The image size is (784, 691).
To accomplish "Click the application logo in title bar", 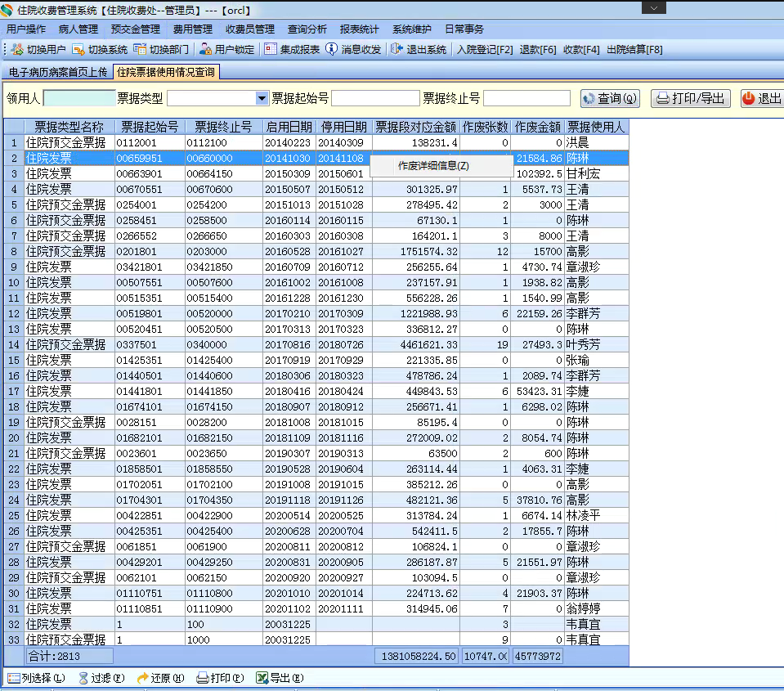I will coord(7,10).
